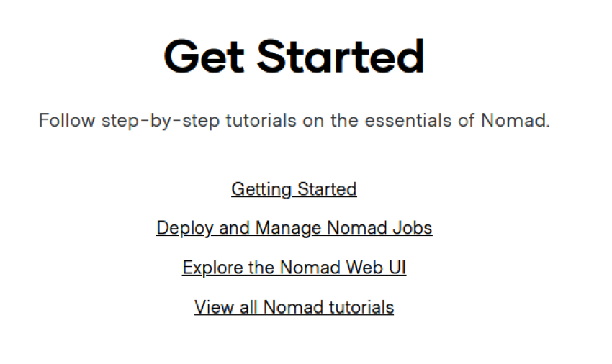Click the underlined Explore the Nomad link

[294, 268]
